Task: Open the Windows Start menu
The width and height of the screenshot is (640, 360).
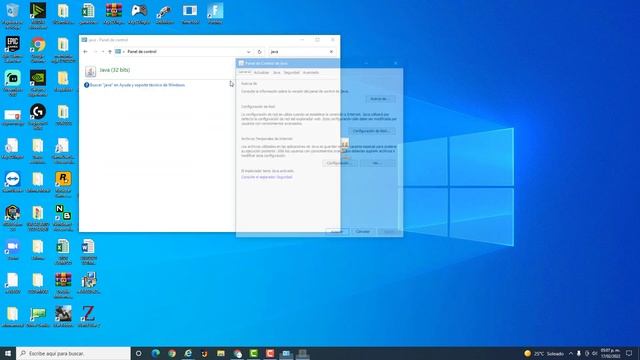Action: (x=7, y=353)
